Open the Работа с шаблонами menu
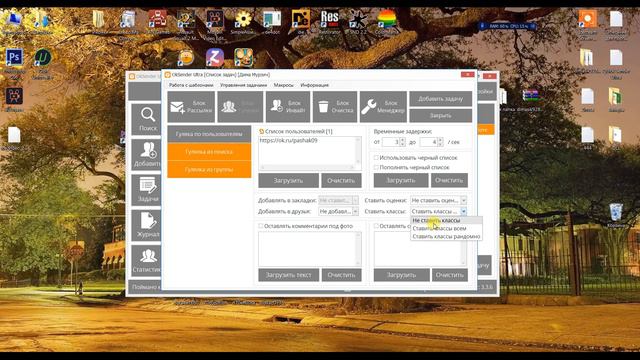 click(191, 85)
